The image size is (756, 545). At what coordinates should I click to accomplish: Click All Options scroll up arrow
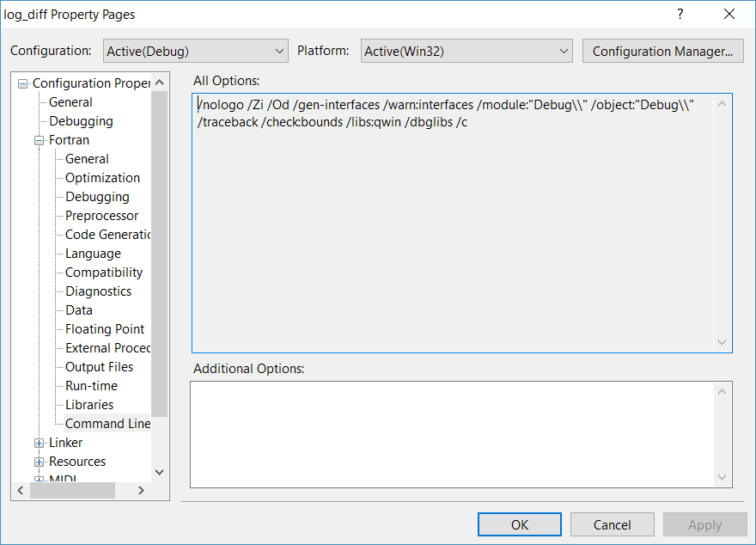pyautogui.click(x=722, y=104)
